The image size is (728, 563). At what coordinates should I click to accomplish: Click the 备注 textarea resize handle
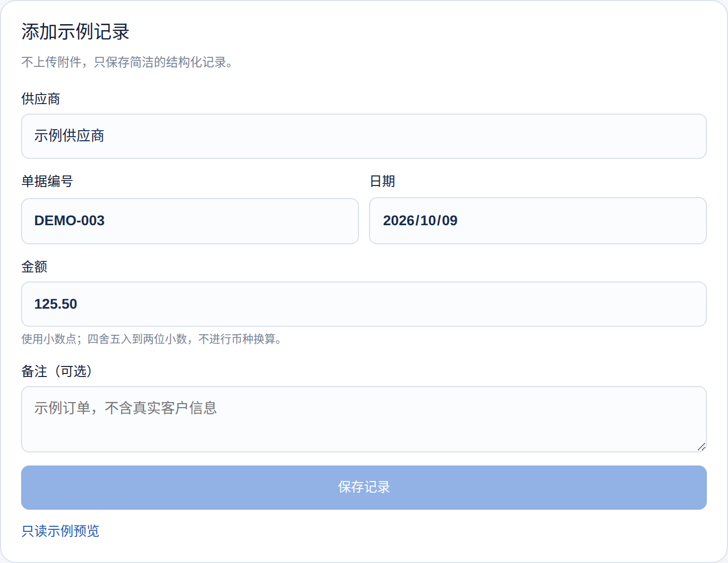701,447
